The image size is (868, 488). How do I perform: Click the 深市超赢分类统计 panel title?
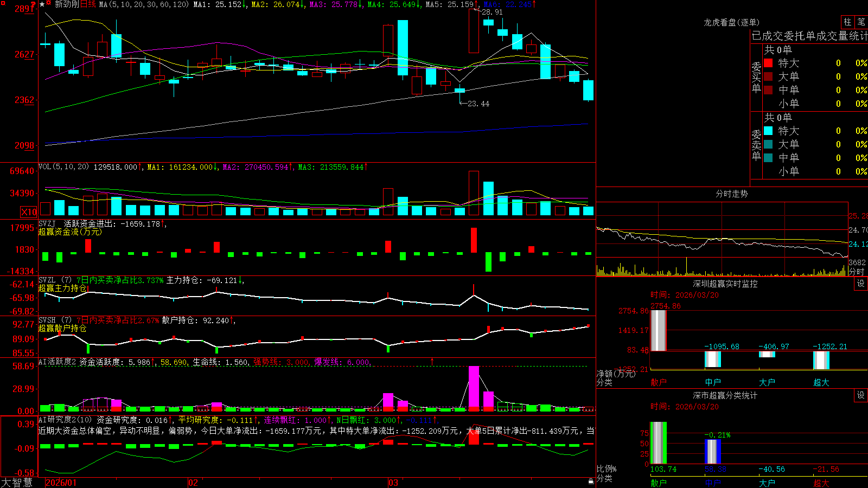tap(725, 395)
